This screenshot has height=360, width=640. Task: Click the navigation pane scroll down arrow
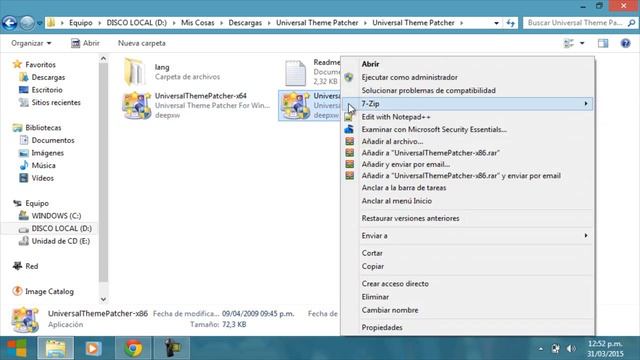[103, 299]
